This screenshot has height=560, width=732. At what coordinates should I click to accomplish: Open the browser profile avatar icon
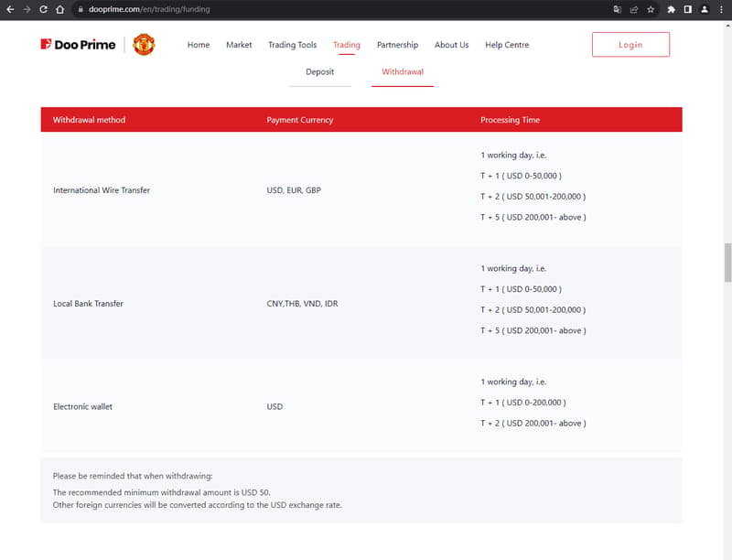(704, 9)
